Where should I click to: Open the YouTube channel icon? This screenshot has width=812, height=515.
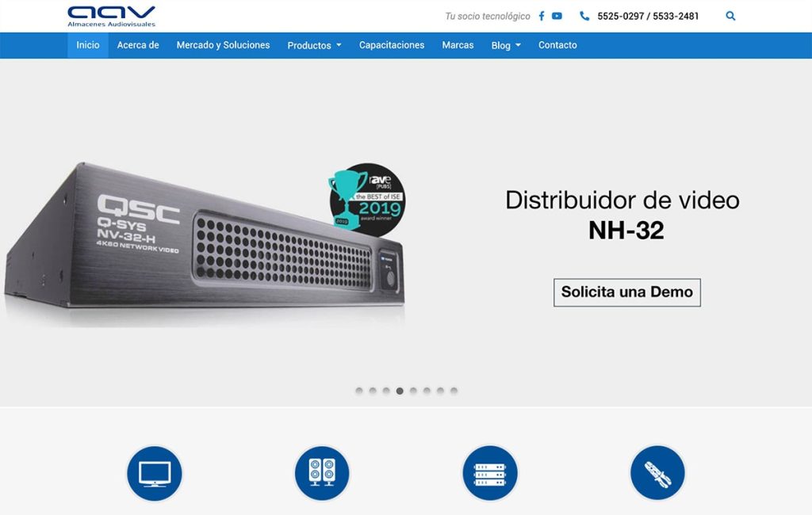tap(557, 15)
